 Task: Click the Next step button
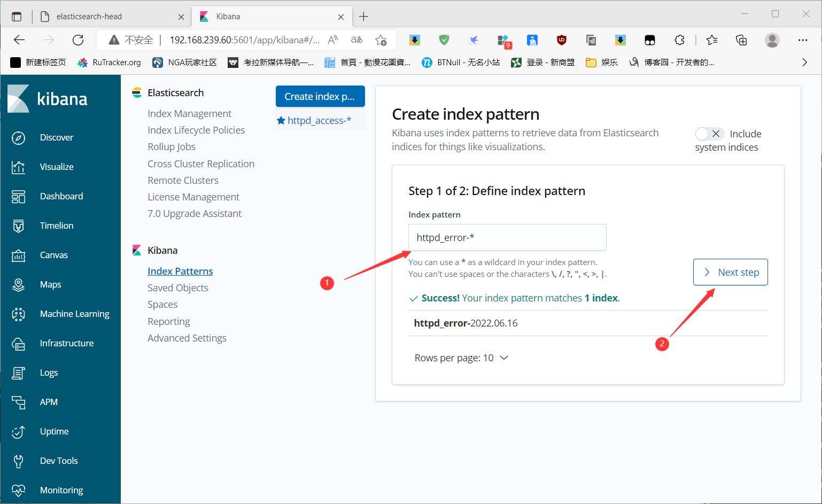[730, 273]
